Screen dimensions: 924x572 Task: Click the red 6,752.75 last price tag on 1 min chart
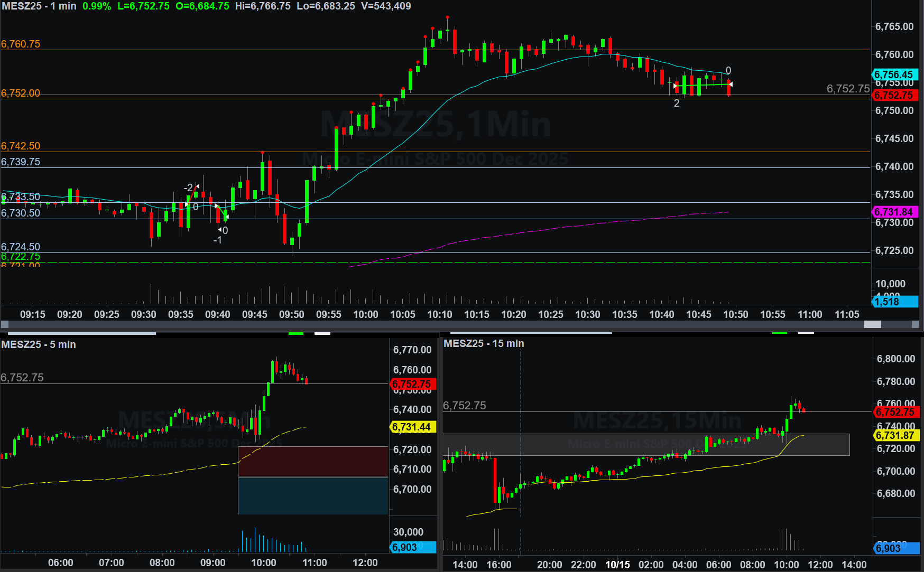pos(894,96)
